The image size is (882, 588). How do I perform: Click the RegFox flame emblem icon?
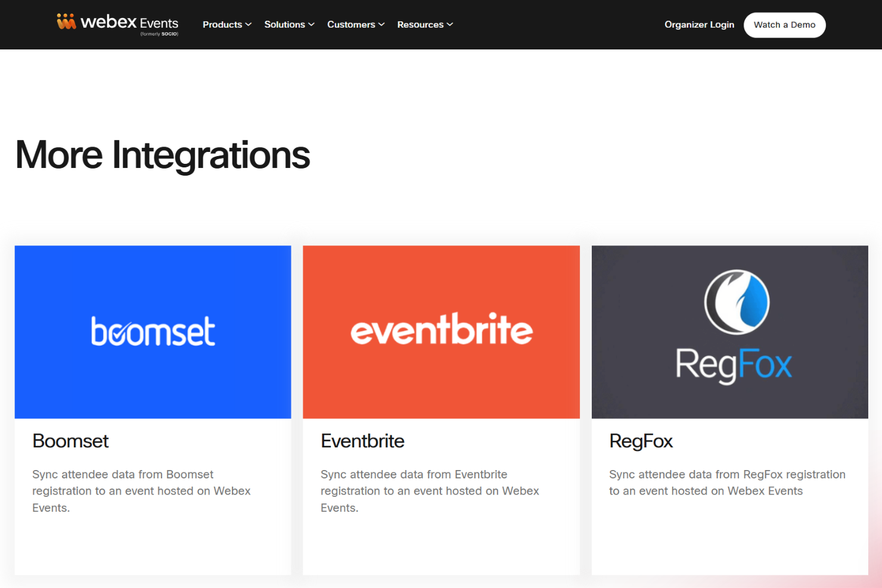(x=737, y=302)
